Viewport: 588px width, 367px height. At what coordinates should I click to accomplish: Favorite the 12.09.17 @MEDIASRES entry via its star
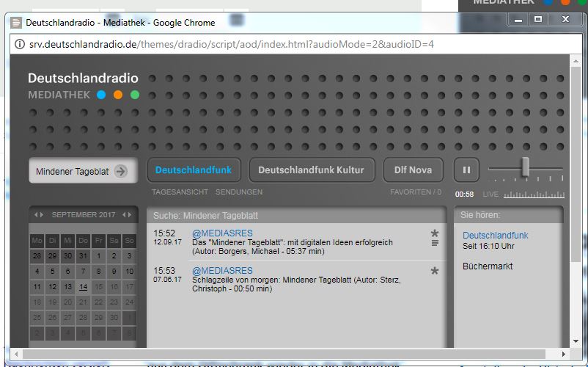point(435,233)
